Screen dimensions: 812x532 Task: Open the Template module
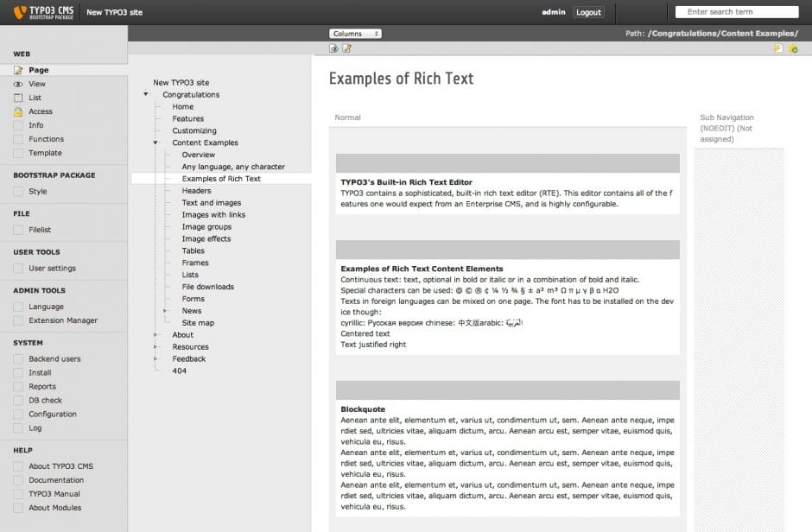pyautogui.click(x=45, y=153)
